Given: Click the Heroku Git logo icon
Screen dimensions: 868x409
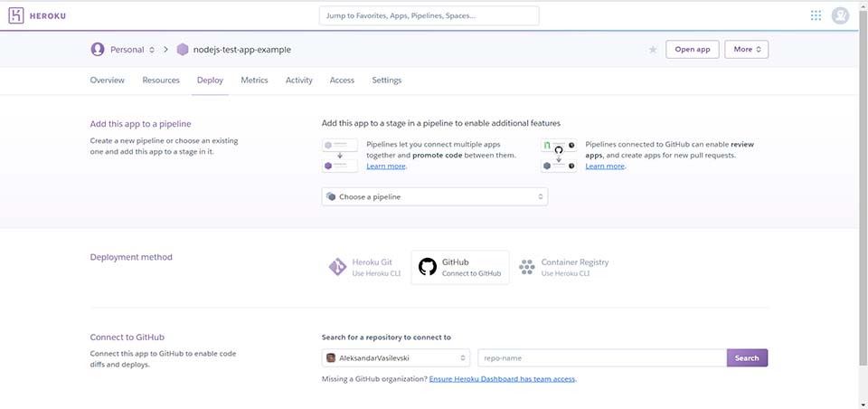Looking at the screenshot, I should click(337, 267).
